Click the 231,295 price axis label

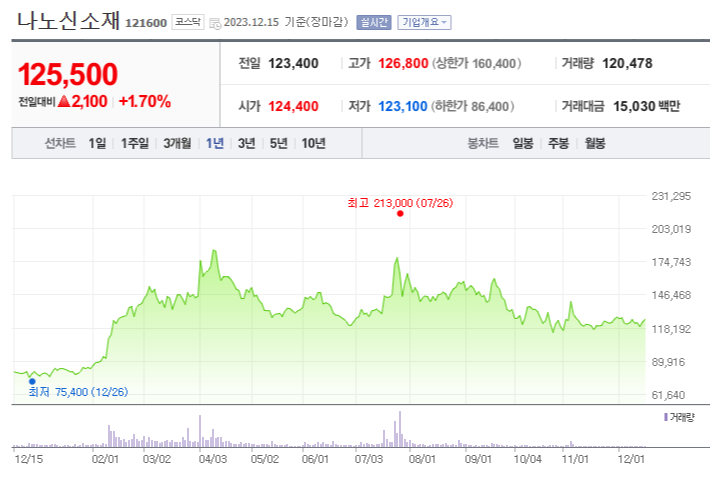(671, 196)
